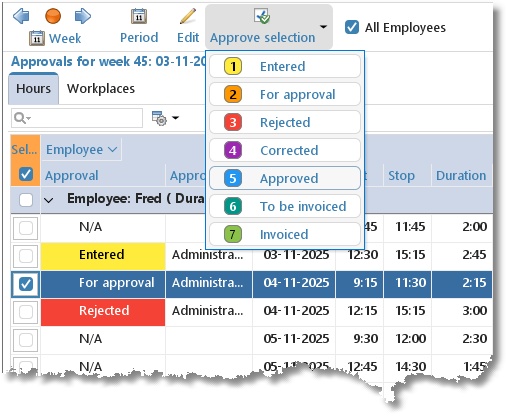Click Duration 2:45 cell
Image resolution: width=507 pixels, height=417 pixels.
click(475, 255)
